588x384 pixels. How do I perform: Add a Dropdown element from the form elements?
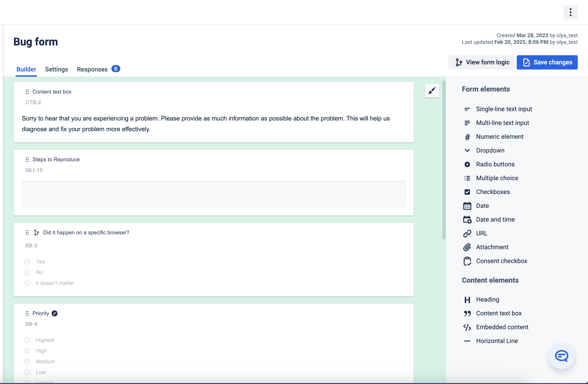click(x=484, y=151)
